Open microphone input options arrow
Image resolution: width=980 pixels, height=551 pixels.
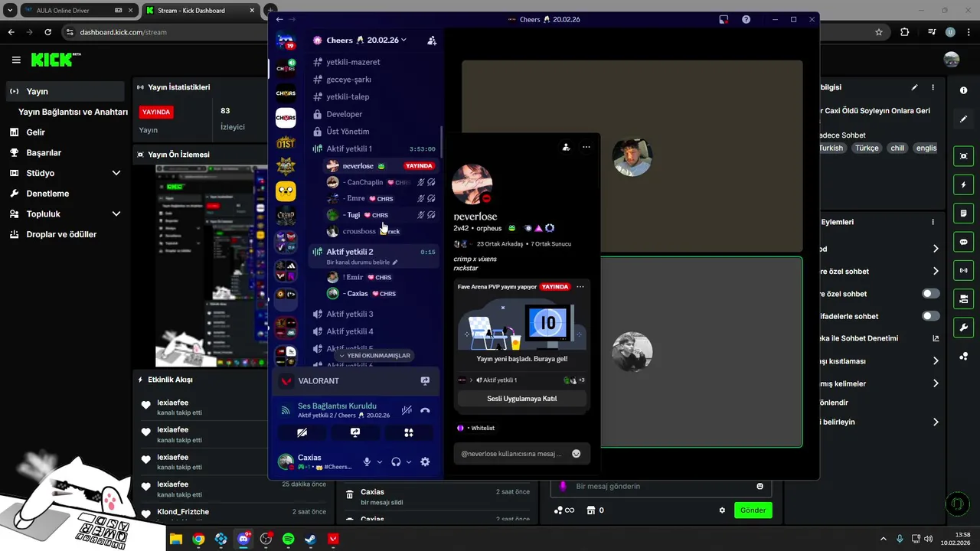pyautogui.click(x=379, y=461)
